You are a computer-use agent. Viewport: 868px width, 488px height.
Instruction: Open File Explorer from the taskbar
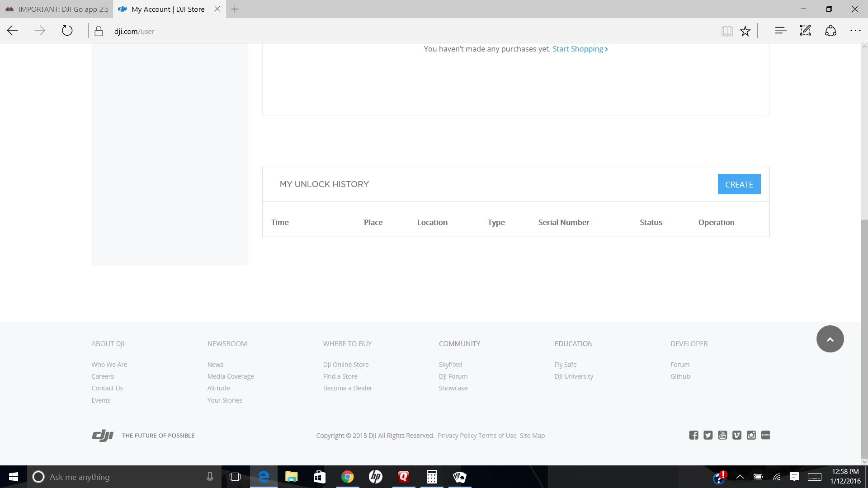coord(291,477)
